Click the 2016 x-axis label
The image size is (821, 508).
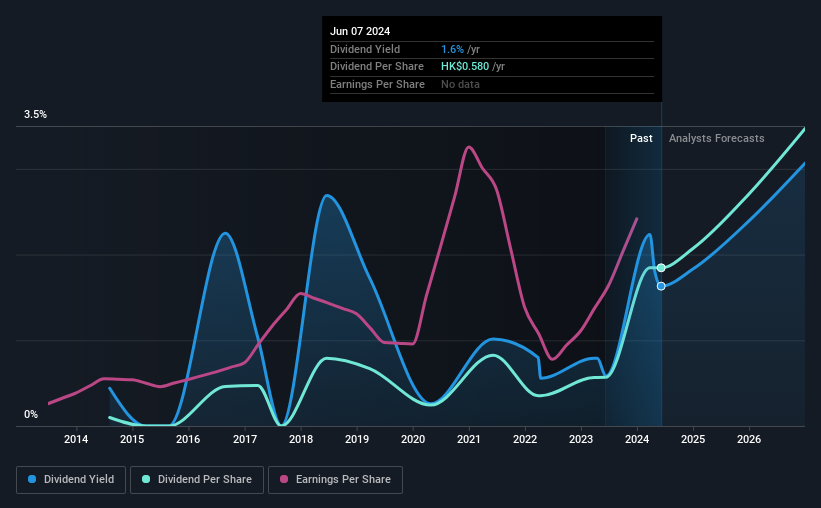188,439
